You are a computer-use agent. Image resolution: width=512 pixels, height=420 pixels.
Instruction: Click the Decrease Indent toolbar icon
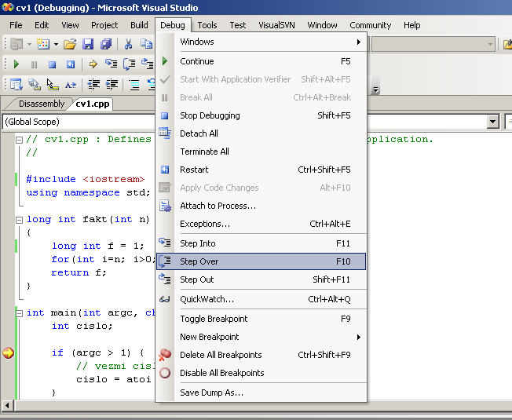click(x=93, y=85)
